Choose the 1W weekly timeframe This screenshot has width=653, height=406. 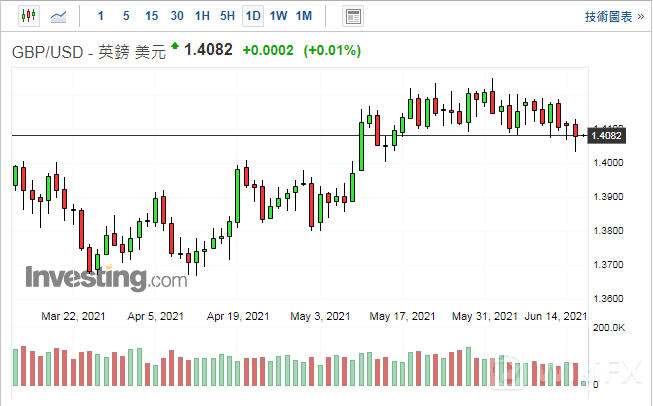pyautogui.click(x=279, y=16)
